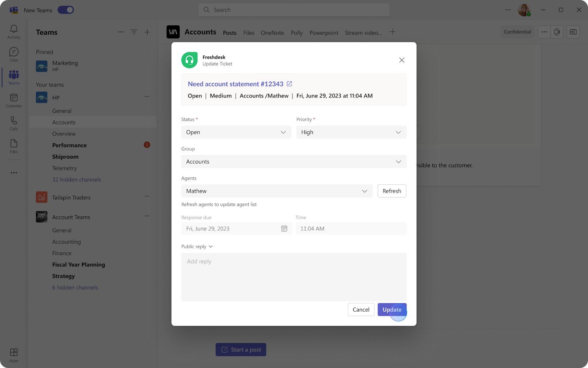Image resolution: width=588 pixels, height=368 pixels.
Task: Focus the Add reply text box
Action: point(294,277)
